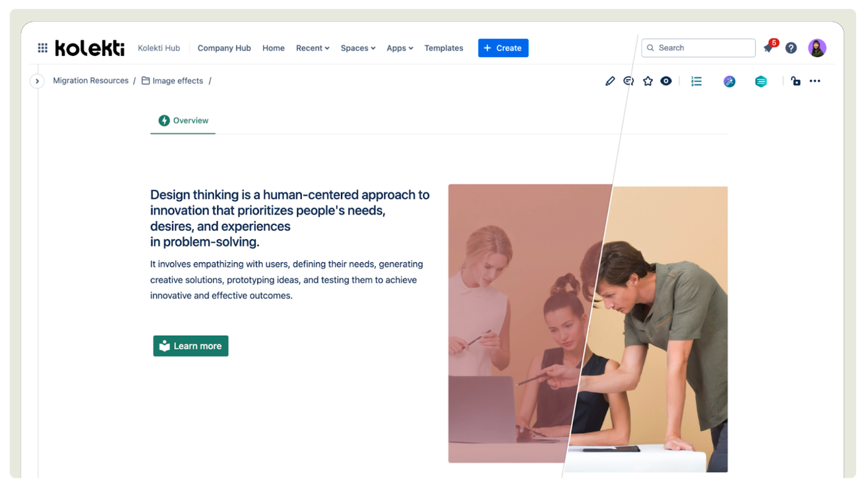Open Migration Resources breadcrumb
The width and height of the screenshot is (868, 489).
point(91,81)
